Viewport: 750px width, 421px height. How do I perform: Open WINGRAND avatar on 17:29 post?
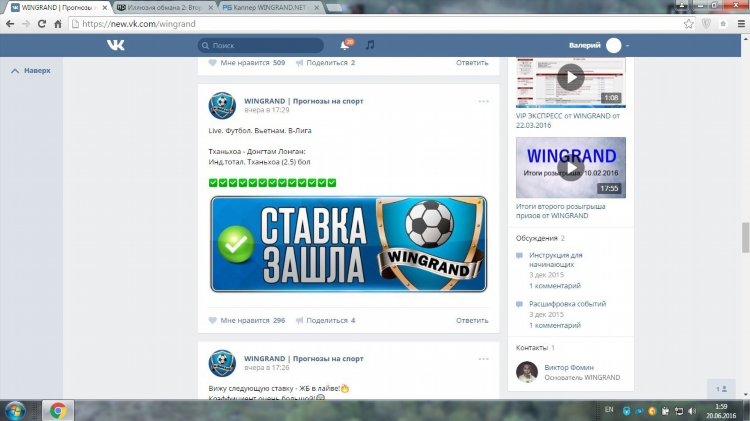[x=222, y=105]
